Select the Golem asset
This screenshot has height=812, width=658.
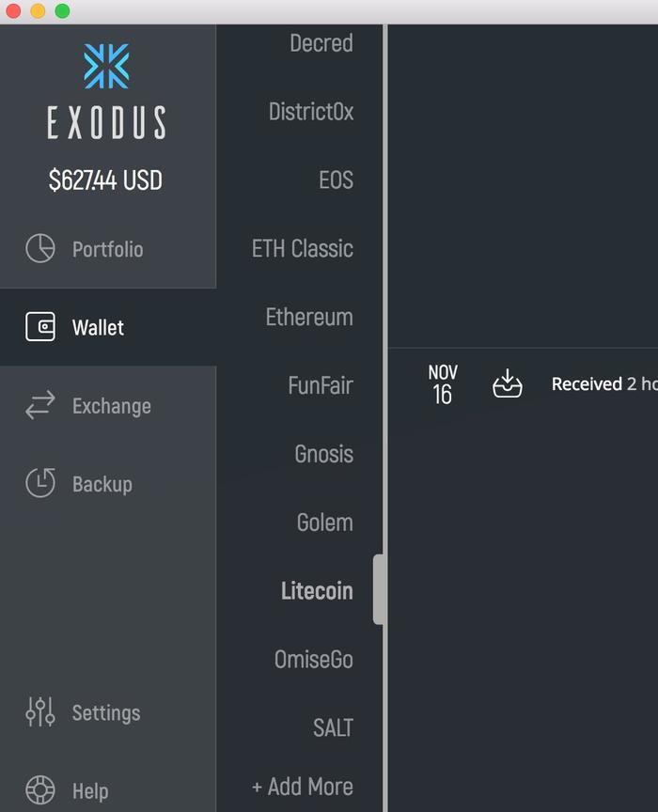(x=324, y=523)
